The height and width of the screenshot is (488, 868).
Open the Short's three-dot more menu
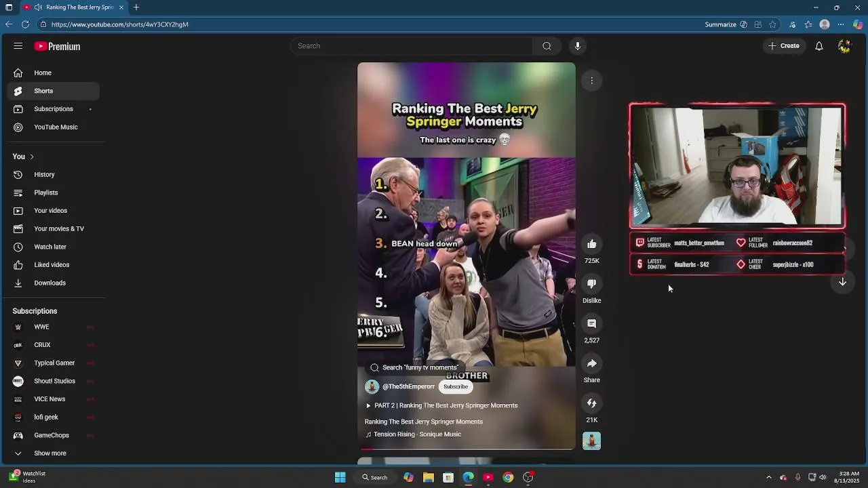(x=592, y=81)
